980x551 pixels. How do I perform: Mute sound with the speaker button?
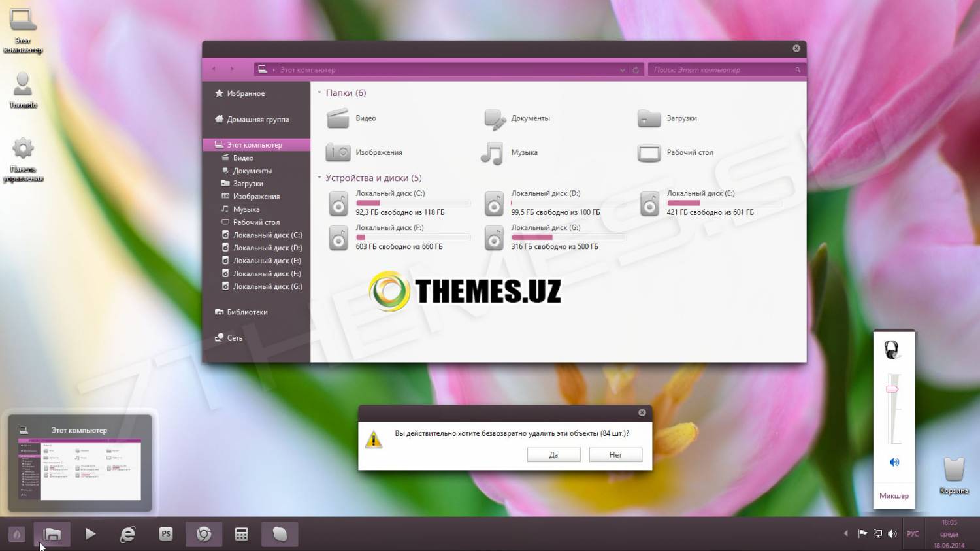(894, 462)
